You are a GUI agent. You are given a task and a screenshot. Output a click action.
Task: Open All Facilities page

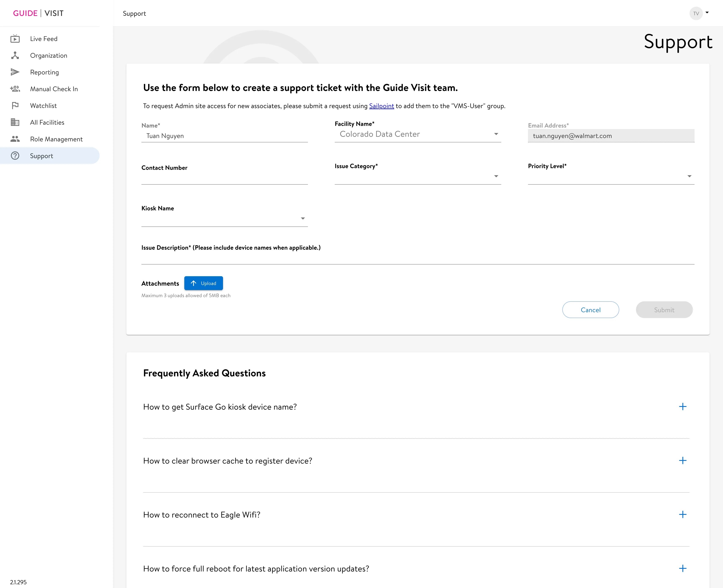click(50, 122)
